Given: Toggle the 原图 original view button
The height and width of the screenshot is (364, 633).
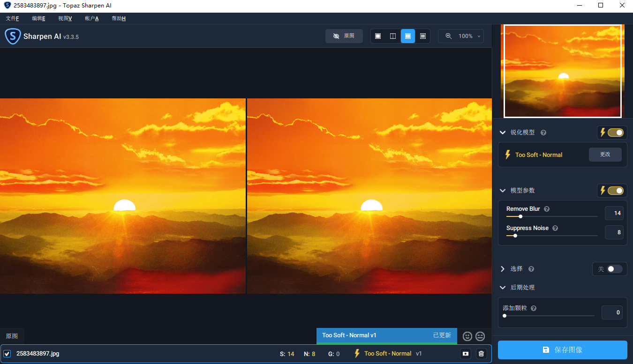Looking at the screenshot, I should (344, 36).
